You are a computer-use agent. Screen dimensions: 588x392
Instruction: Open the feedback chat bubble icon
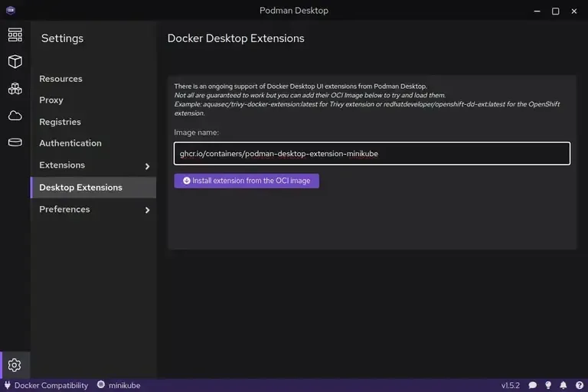pyautogui.click(x=533, y=385)
